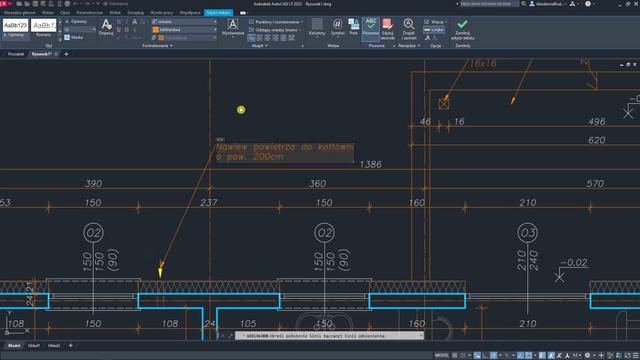Open Edit dictionaries (Edytuj słowniki) tool
Viewport: 640px width, 360px height.
point(387,29)
